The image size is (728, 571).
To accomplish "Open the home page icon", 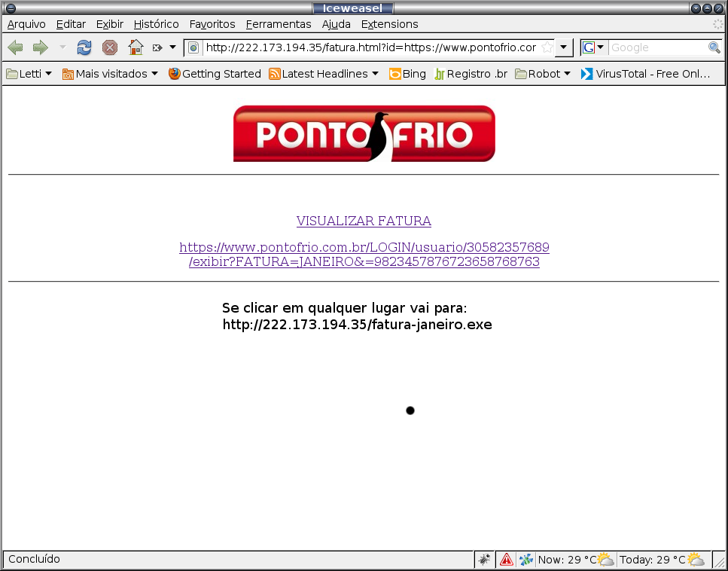I will coord(136,47).
